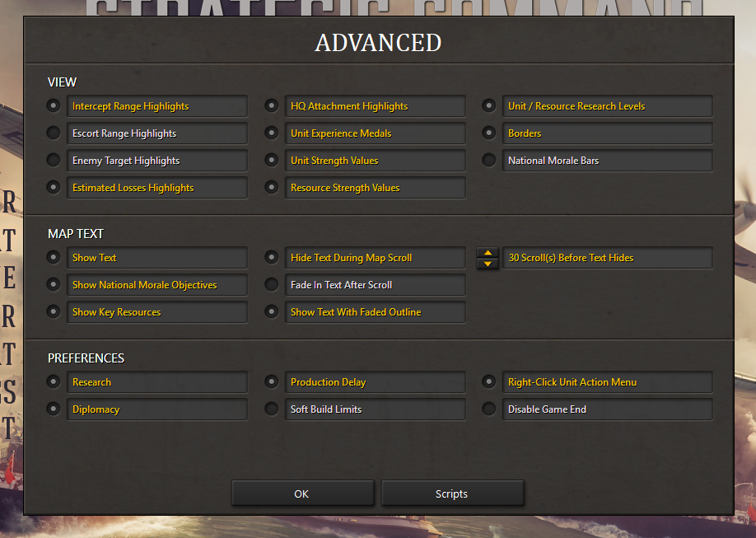Image resolution: width=756 pixels, height=538 pixels.
Task: Click Show National Morale Objectives label
Action: 156,285
